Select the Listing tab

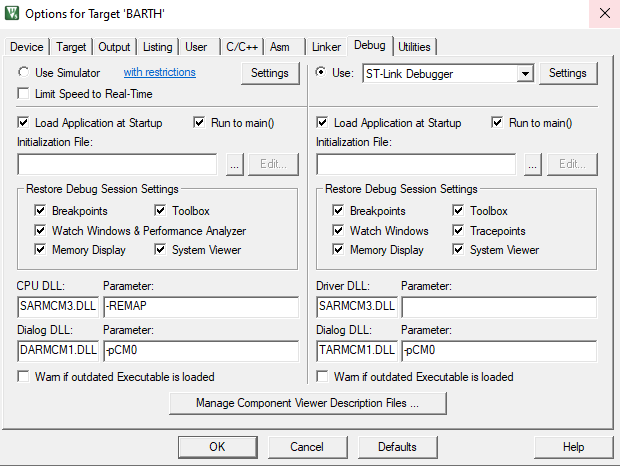click(157, 47)
